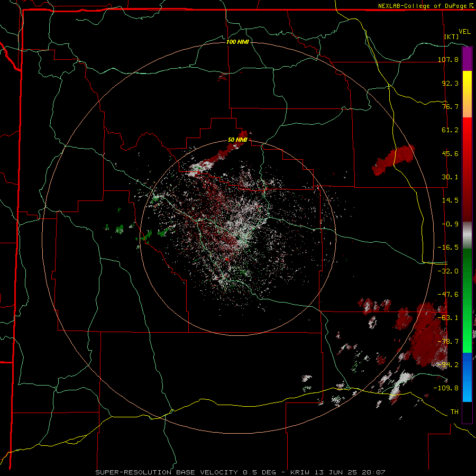Image resolution: width=476 pixels, height=476 pixels.
Task: Click the 50 NMI range ring label
Action: click(237, 140)
